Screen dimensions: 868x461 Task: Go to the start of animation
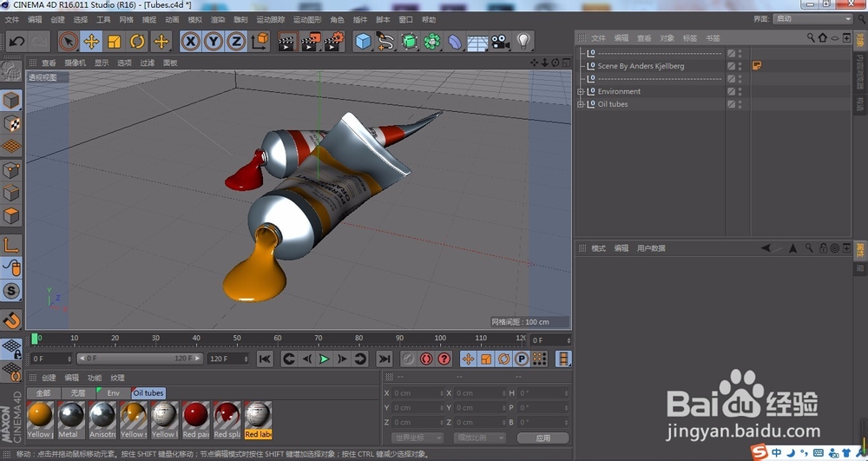click(x=265, y=359)
